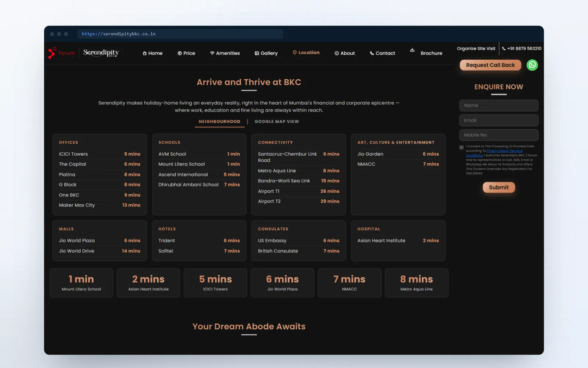Switch to Google Map View tab

coord(277,121)
